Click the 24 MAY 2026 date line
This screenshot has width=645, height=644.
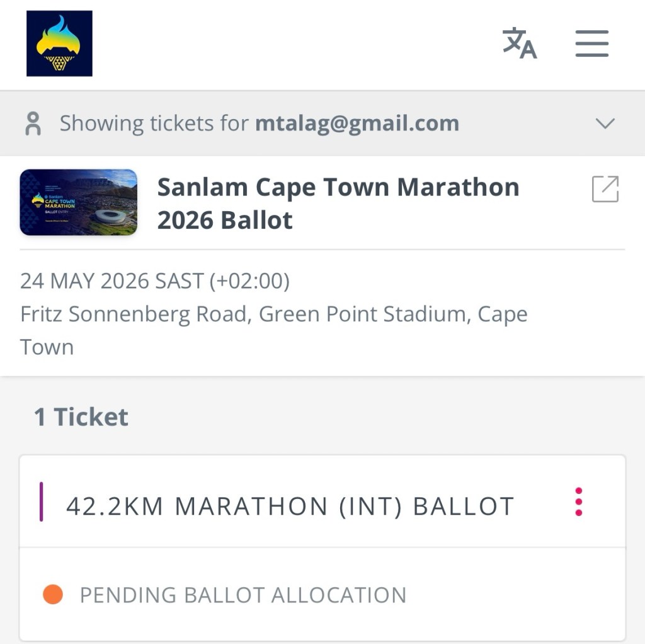154,280
